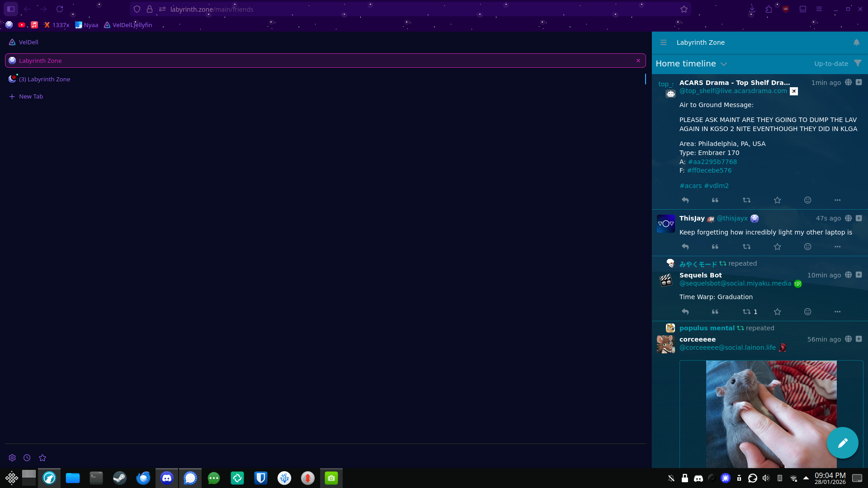Reply to ThisJay's laptop post
Screen dimensions: 868x488
(685, 247)
